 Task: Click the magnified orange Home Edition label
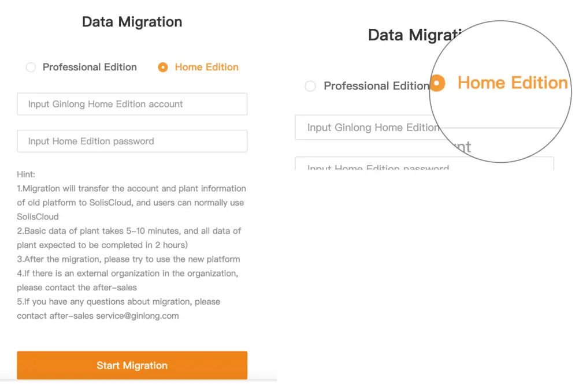coord(513,83)
